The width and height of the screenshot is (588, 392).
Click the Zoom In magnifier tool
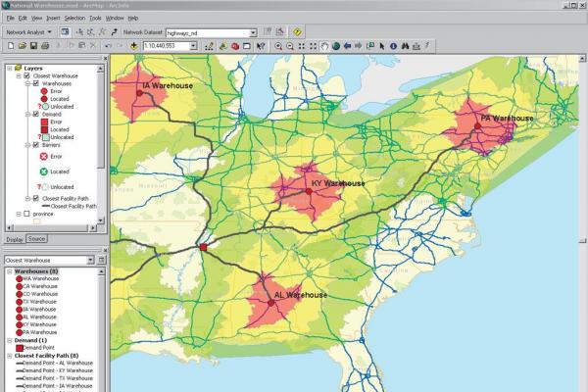pos(278,46)
